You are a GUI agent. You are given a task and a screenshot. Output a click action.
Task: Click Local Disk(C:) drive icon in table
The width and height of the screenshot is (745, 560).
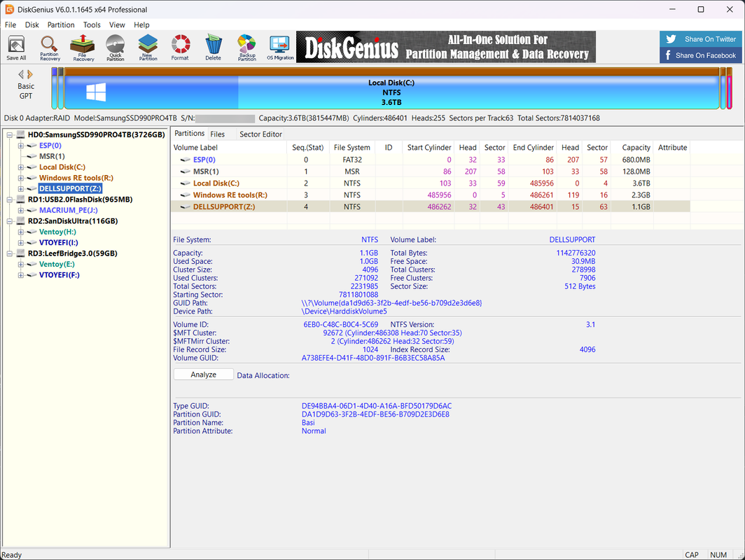coord(186,183)
